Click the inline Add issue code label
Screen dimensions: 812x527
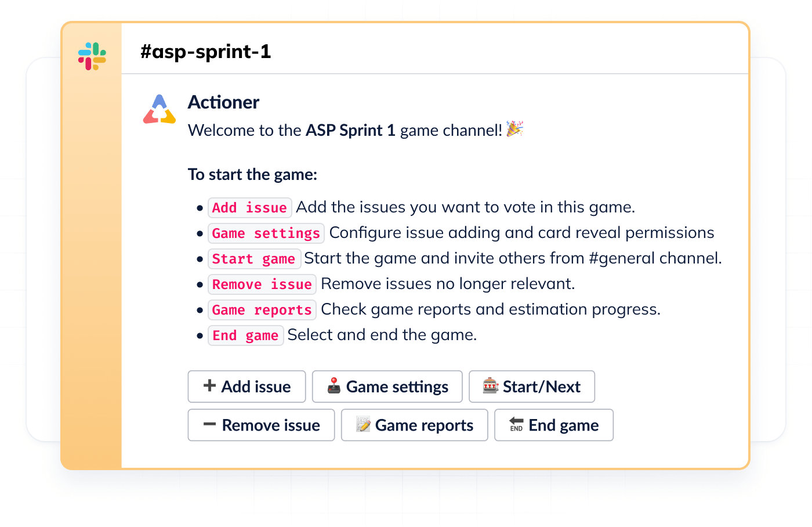tap(249, 207)
